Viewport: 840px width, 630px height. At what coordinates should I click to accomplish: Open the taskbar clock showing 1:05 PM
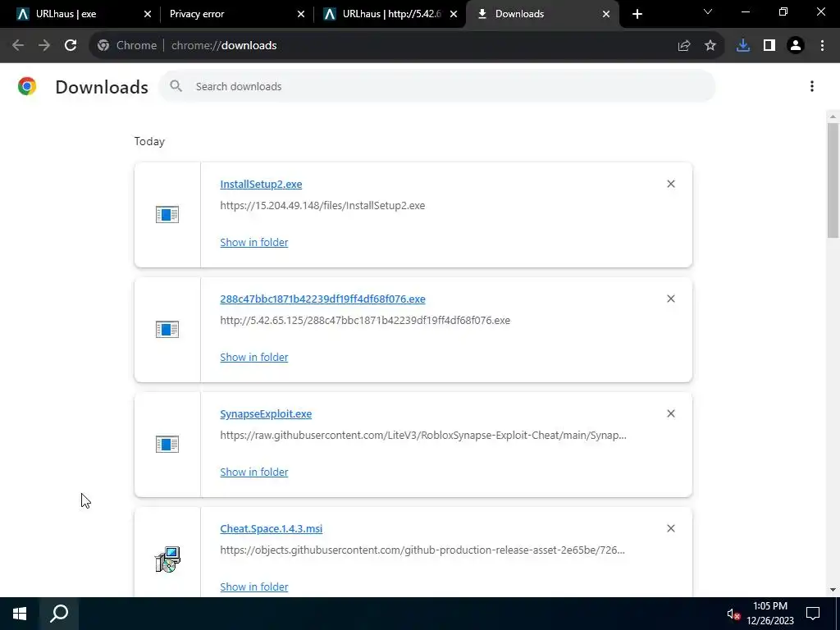[x=769, y=614]
